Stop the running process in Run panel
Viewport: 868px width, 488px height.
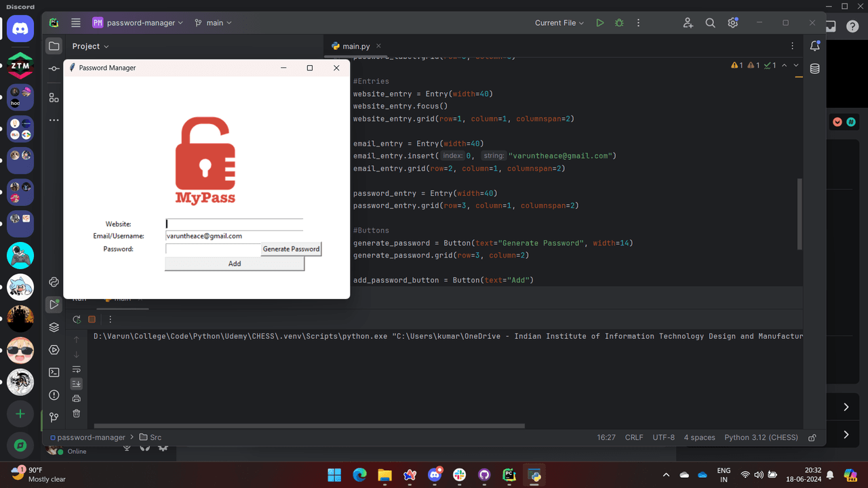92,319
